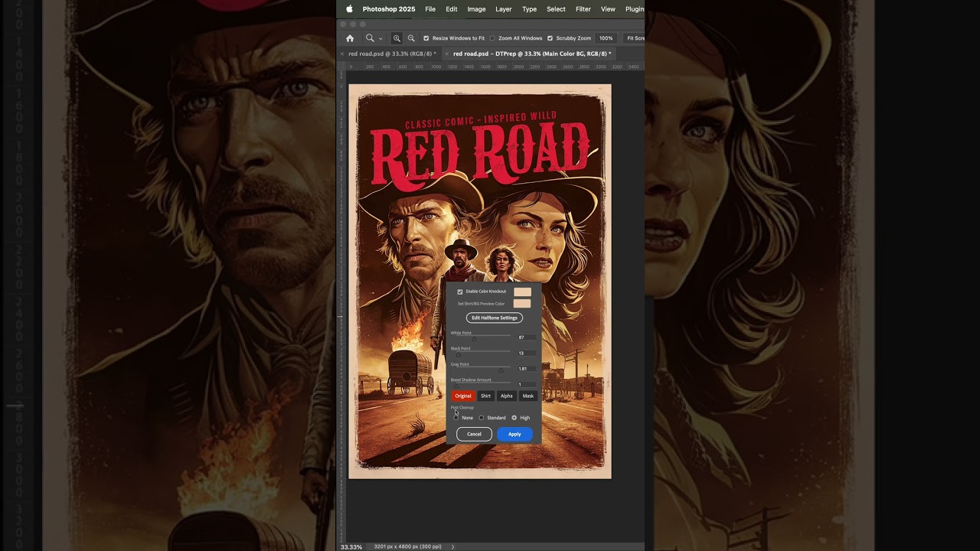The image size is (980, 551).
Task: Click the horizontal ruler above the canvas
Action: pyautogui.click(x=495, y=67)
